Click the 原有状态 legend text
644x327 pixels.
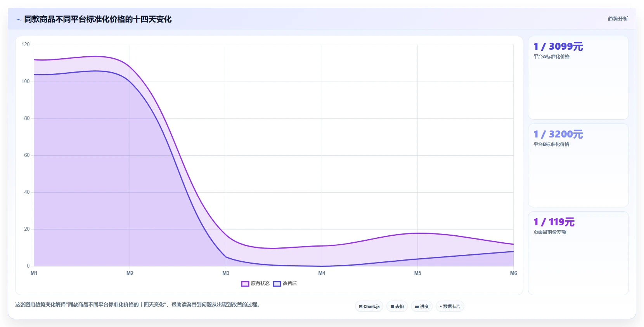click(260, 284)
